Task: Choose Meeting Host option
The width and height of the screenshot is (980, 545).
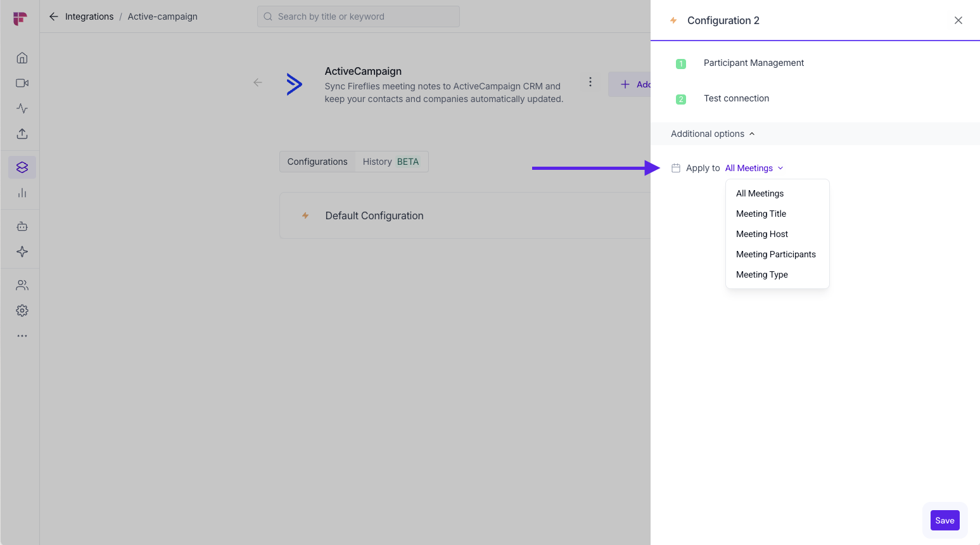Action: pos(761,234)
